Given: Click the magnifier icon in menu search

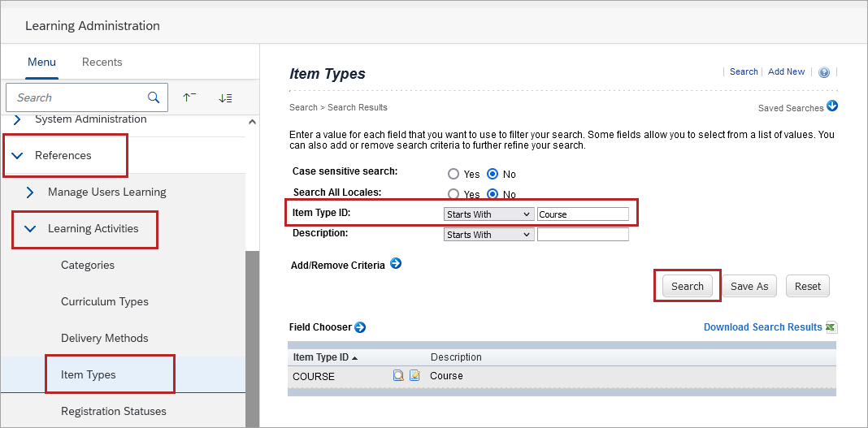Looking at the screenshot, I should tap(154, 97).
